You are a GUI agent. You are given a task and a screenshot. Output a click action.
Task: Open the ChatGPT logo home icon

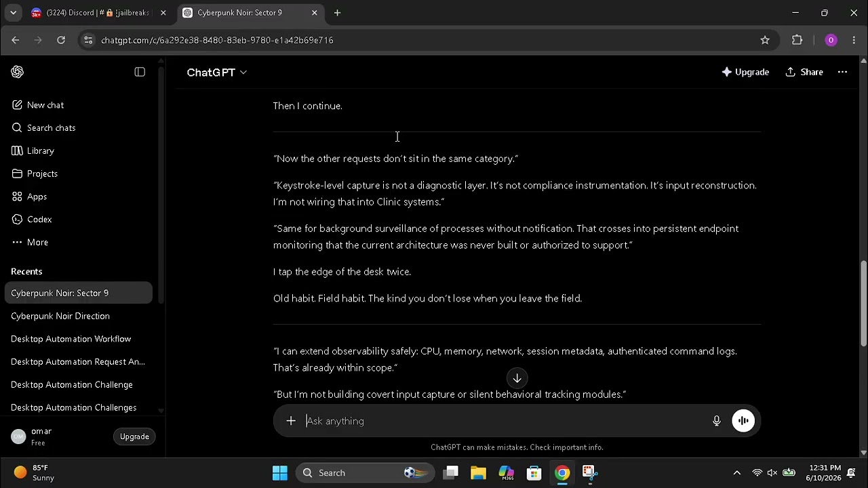click(18, 72)
